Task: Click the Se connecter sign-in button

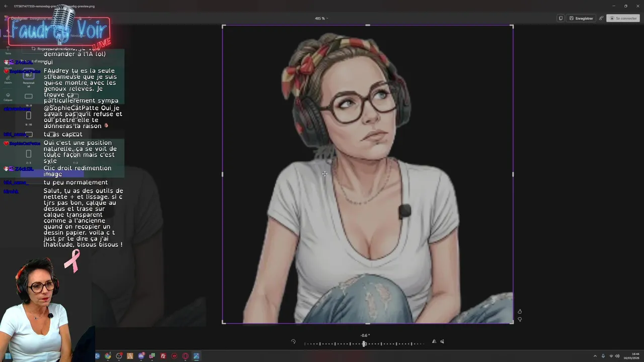Action: point(623,18)
